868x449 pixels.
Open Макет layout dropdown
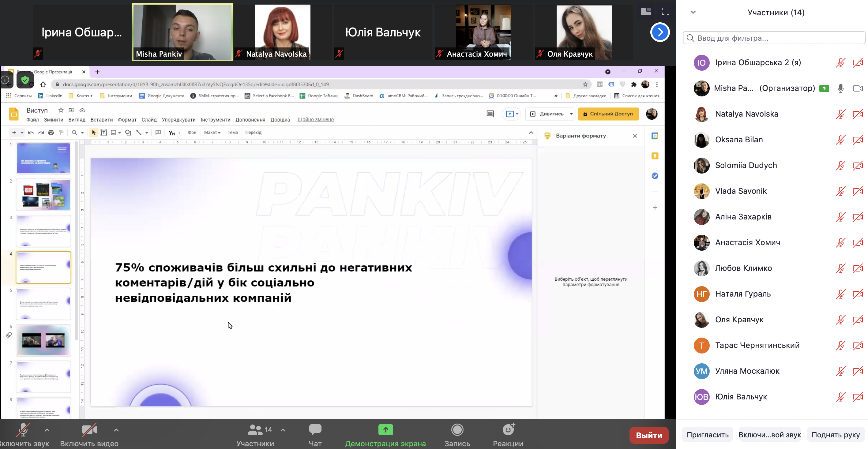click(x=212, y=133)
